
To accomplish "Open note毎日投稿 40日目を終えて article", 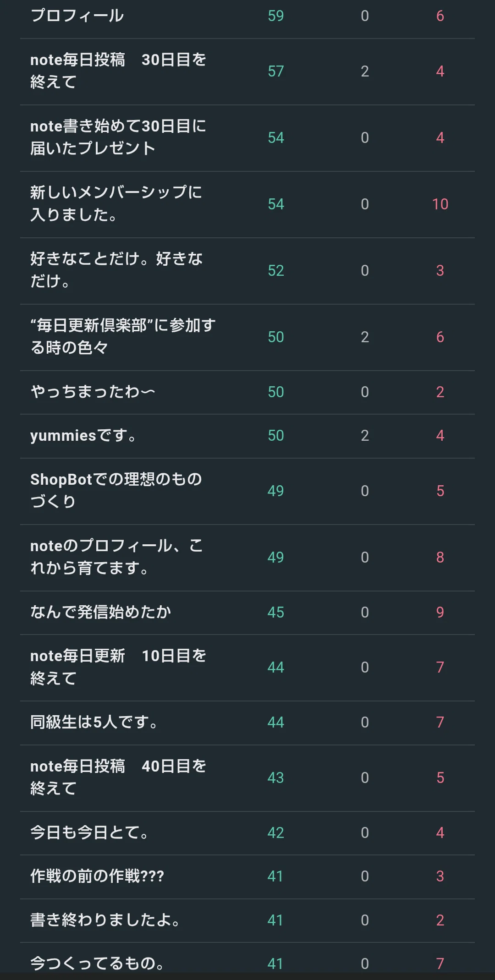I will pyautogui.click(x=247, y=778).
